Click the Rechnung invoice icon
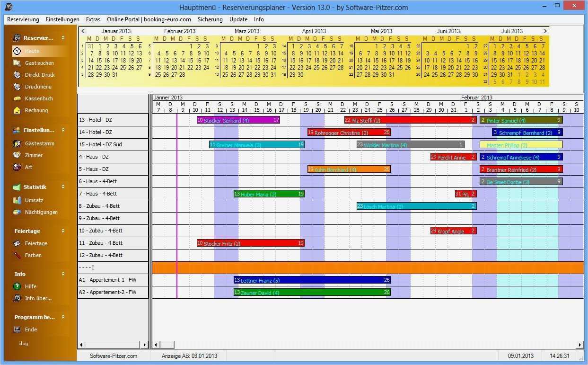 (x=17, y=110)
